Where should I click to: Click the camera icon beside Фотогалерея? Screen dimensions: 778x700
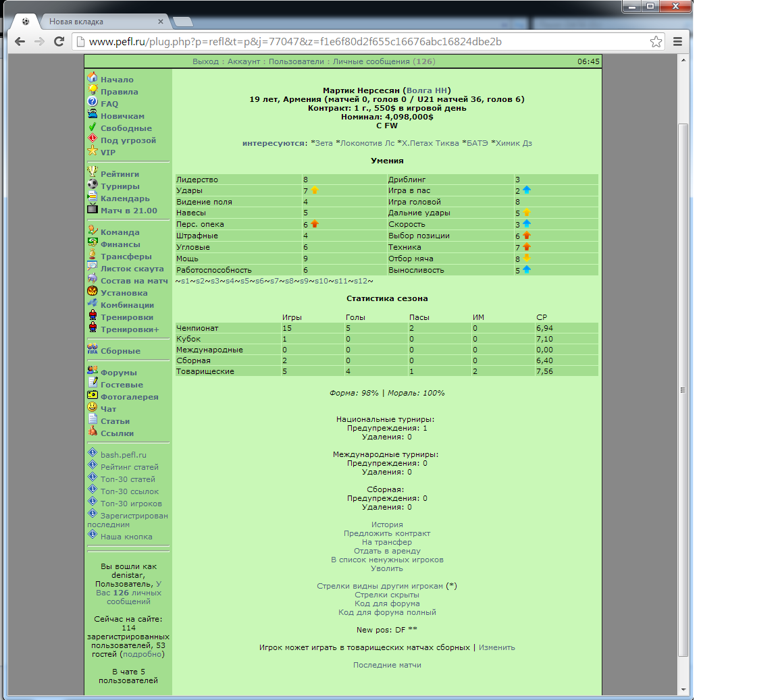[93, 396]
